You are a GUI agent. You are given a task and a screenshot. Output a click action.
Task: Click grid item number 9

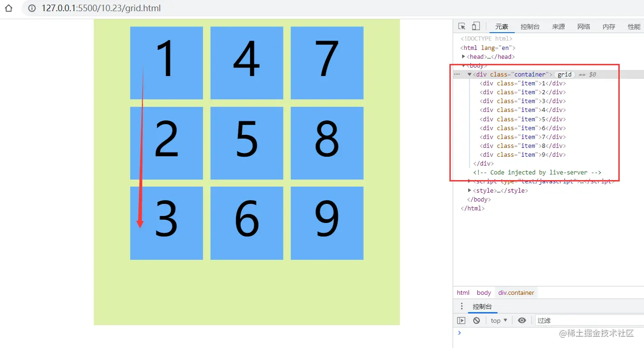pos(327,223)
